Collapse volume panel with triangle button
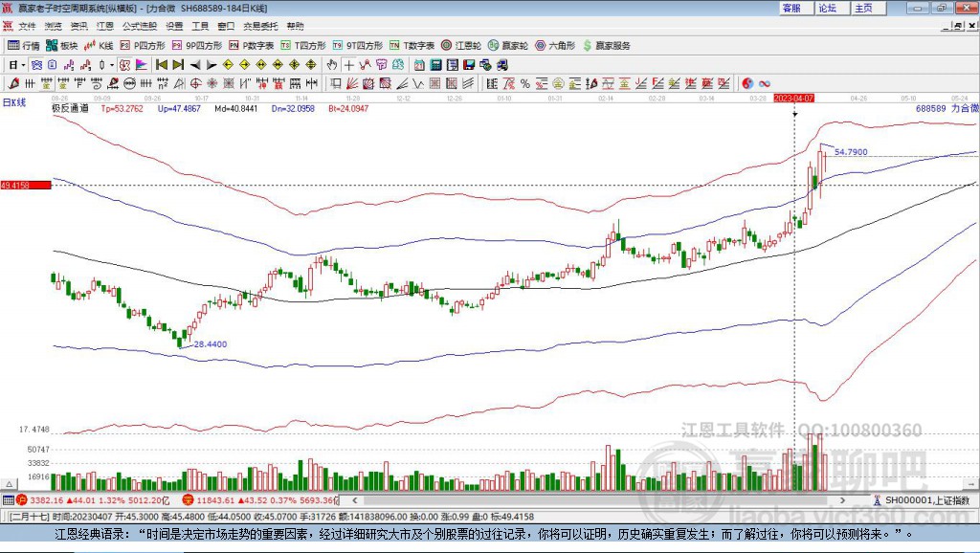The width and height of the screenshot is (980, 553). [x=10, y=484]
